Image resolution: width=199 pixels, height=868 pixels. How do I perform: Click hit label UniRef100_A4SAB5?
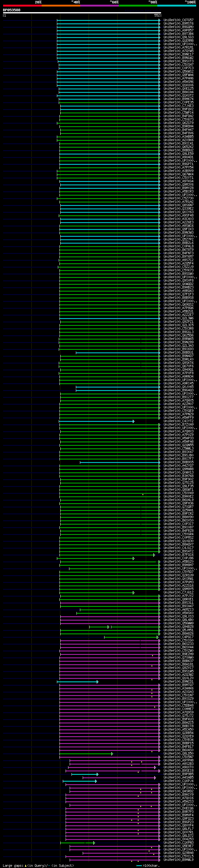pyautogui.click(x=178, y=778)
